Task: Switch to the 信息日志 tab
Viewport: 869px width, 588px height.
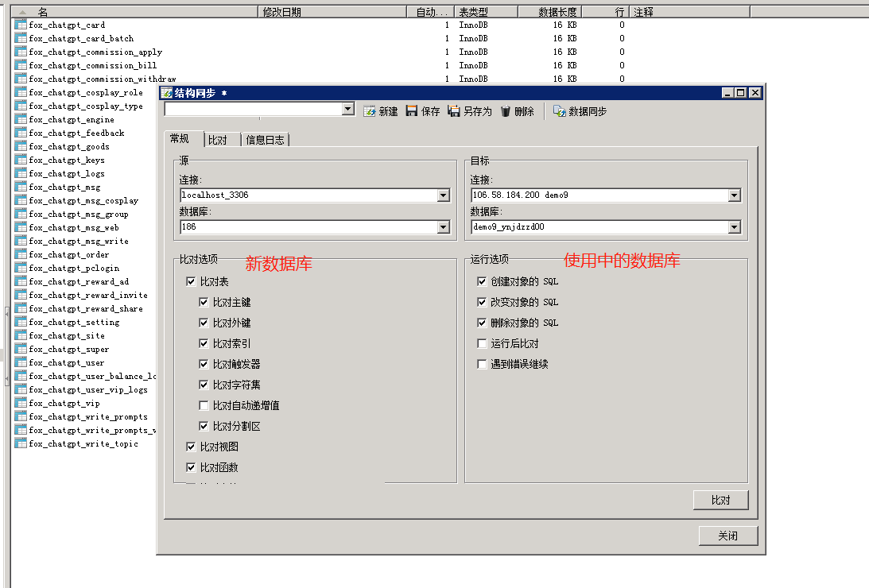Action: 266,140
